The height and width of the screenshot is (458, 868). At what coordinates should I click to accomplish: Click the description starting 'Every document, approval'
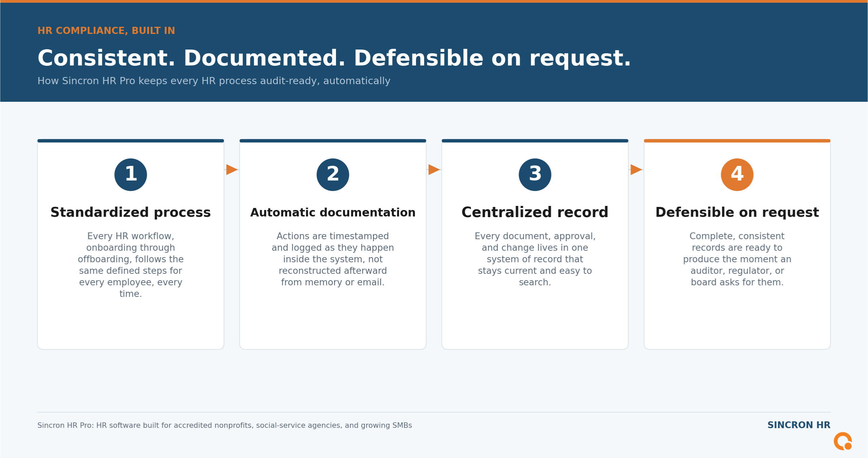click(x=535, y=259)
